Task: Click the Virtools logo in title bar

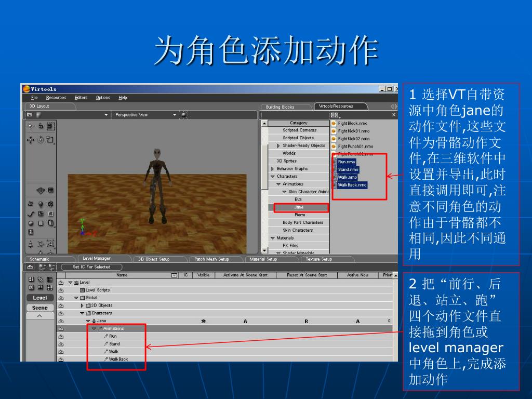Action: click(26, 89)
